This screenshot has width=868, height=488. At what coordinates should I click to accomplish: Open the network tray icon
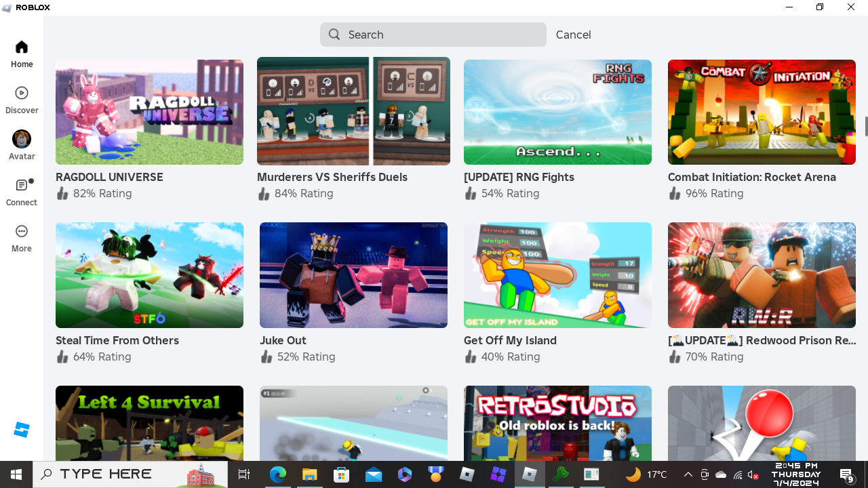coord(737,474)
